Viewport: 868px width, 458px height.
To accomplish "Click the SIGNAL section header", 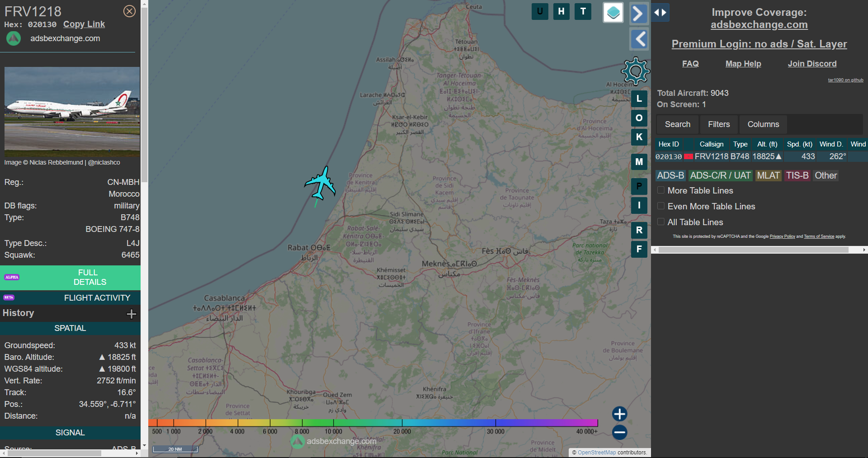I will (70, 433).
